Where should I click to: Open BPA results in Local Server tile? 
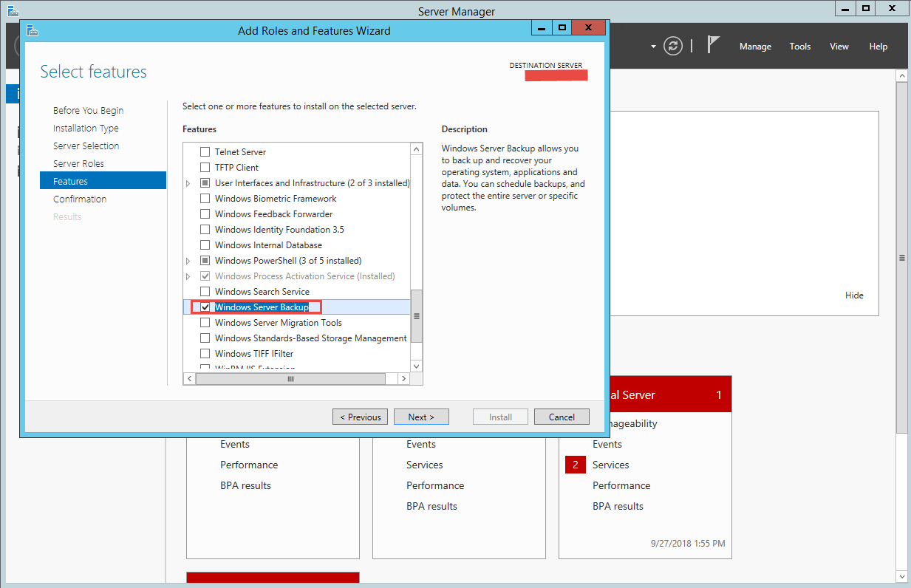618,507
